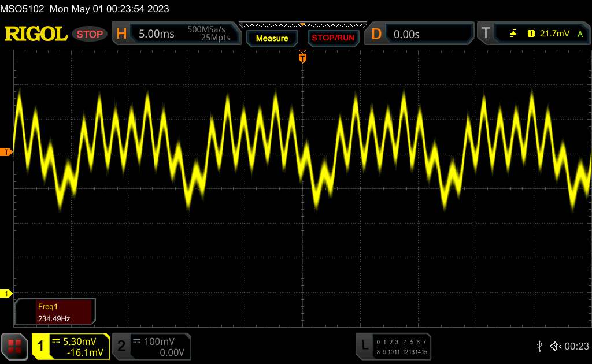
Task: Select the 0.00V channel 2 offset
Action: click(x=172, y=352)
